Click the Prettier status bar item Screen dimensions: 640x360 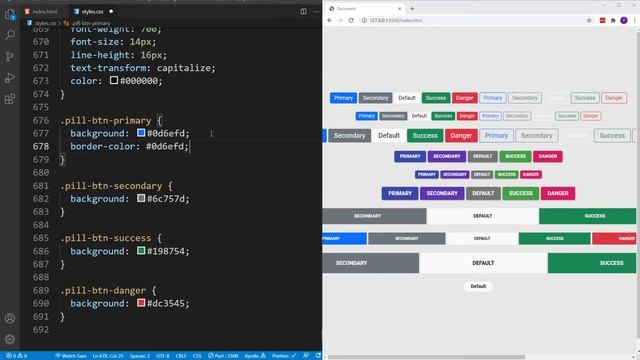tap(284, 356)
